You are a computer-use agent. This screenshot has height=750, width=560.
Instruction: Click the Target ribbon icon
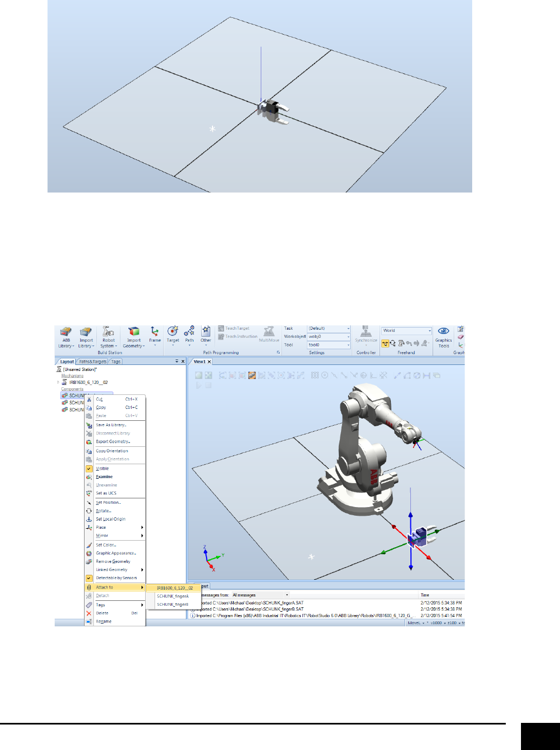[173, 331]
